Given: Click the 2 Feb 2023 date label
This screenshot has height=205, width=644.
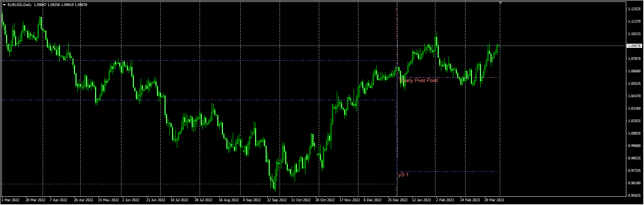Looking at the screenshot, I should [445, 200].
